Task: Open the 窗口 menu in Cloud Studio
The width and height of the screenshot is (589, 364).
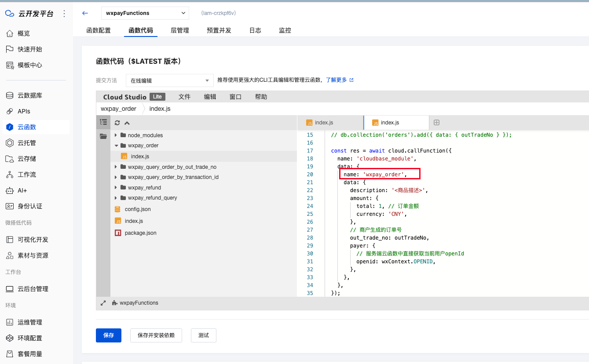Action: click(235, 97)
